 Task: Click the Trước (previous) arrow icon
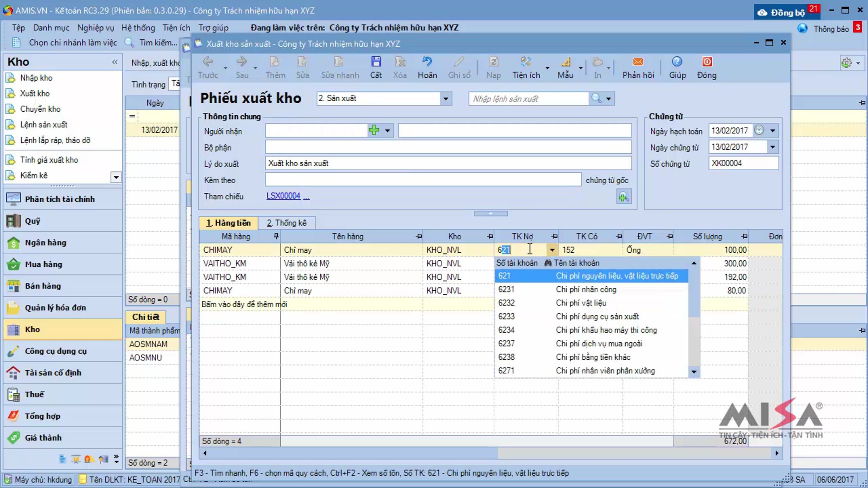pyautogui.click(x=208, y=62)
